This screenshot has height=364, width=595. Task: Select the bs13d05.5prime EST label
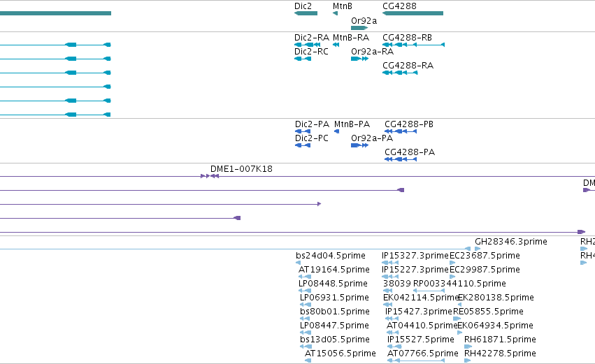point(335,340)
